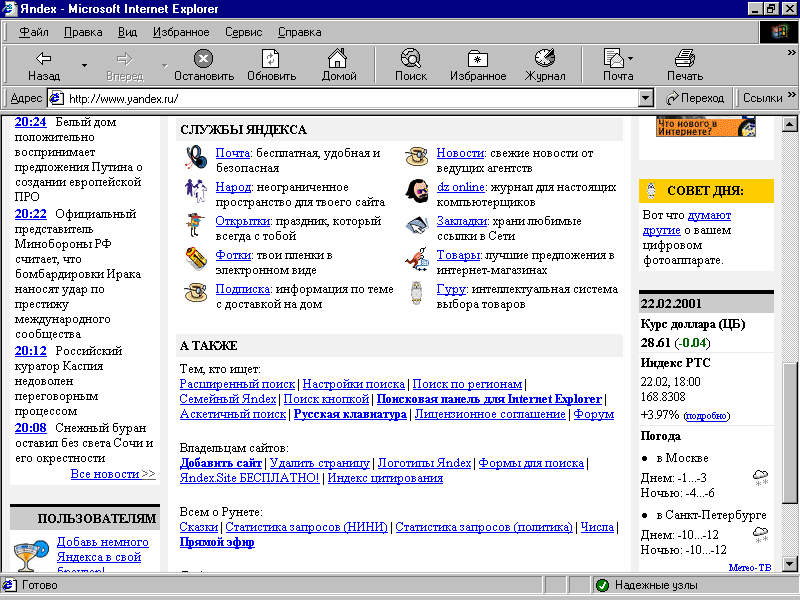800x600 pixels.
Task: Open the Числа link
Action: coord(597,527)
